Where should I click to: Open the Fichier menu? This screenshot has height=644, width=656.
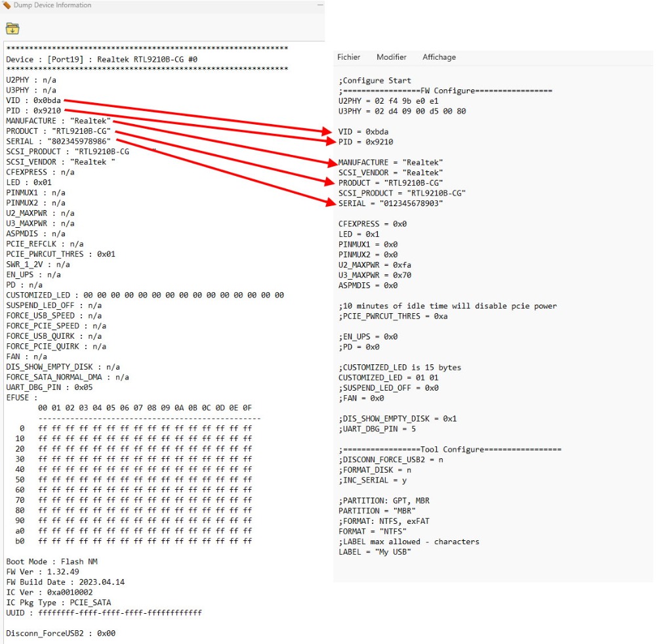tap(348, 57)
